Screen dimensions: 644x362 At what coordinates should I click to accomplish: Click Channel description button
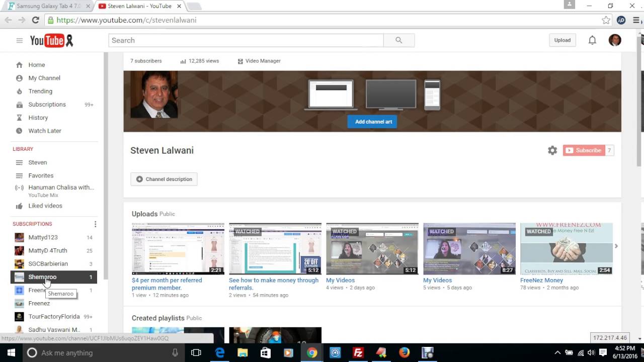point(164,179)
